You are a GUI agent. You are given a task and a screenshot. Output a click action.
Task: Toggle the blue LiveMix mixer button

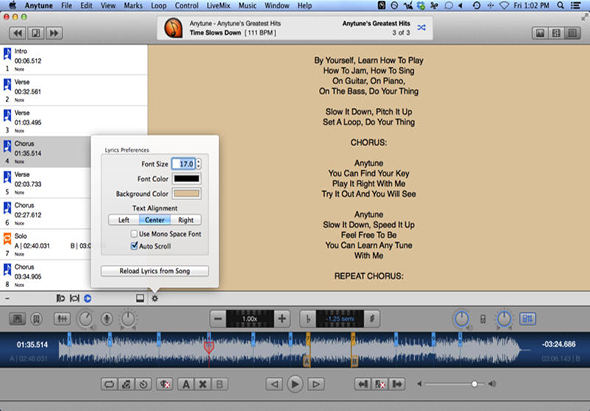528,319
